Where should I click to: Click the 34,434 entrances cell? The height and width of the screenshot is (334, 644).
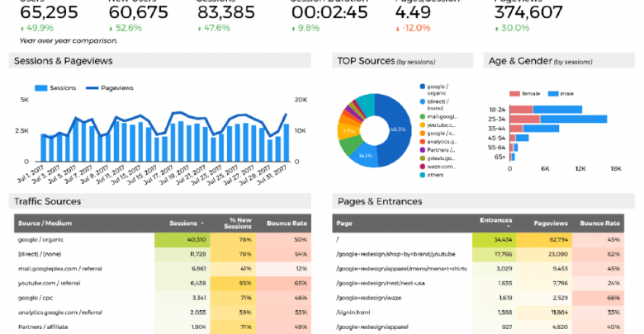(495, 240)
